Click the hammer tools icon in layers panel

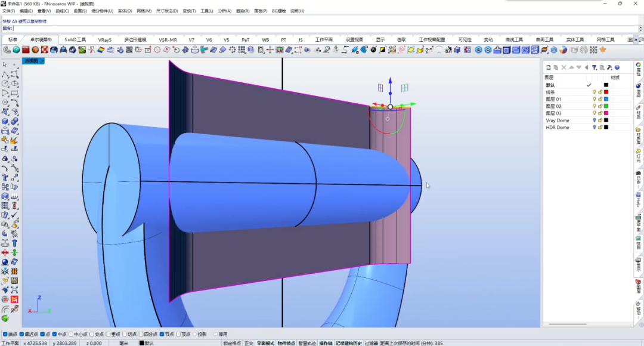coord(609,67)
